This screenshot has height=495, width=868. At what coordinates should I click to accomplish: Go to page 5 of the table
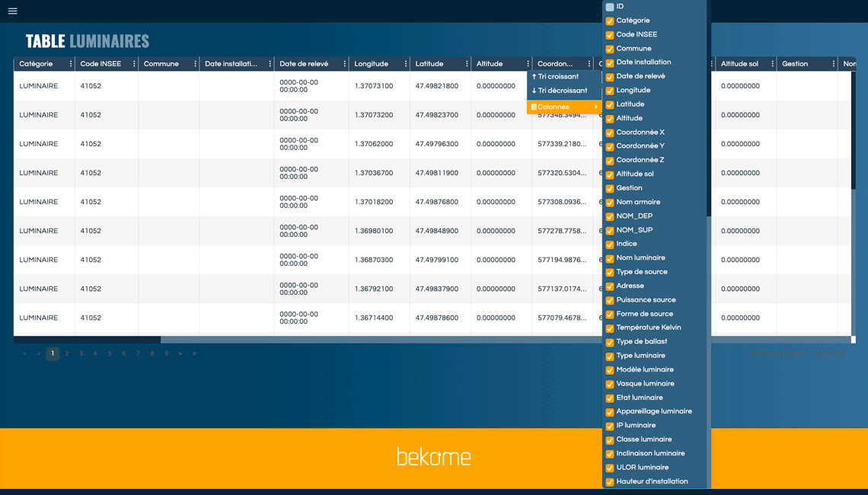click(x=110, y=353)
